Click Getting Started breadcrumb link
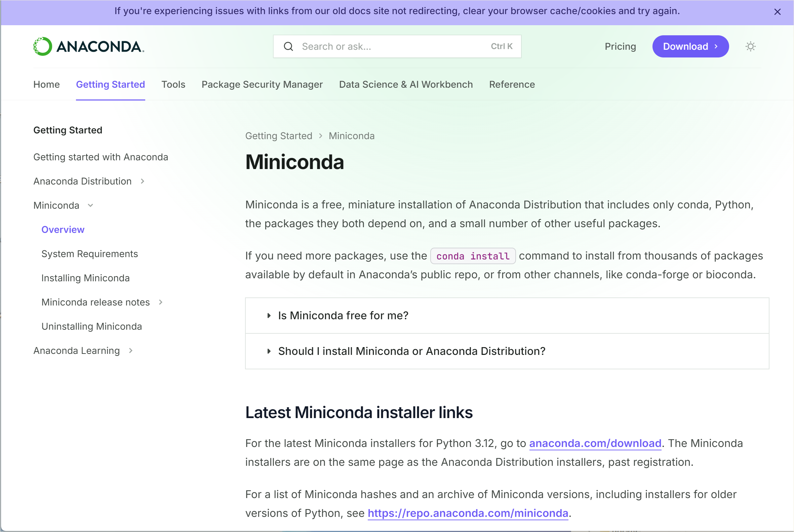 click(x=279, y=136)
